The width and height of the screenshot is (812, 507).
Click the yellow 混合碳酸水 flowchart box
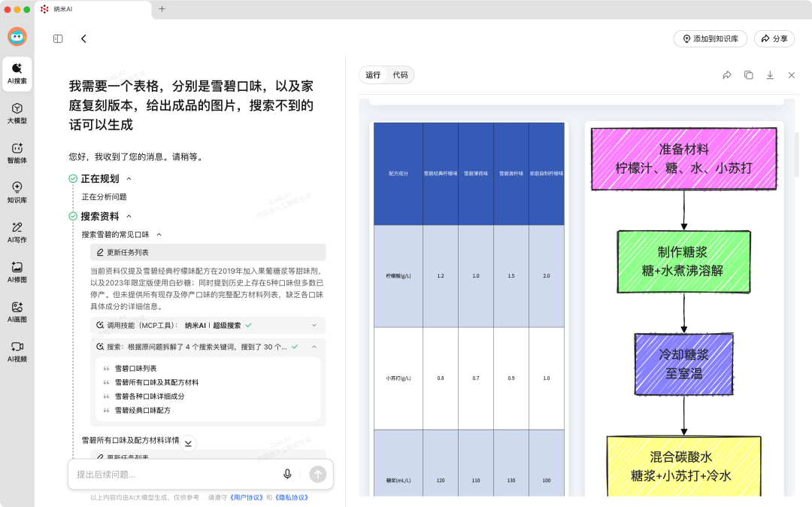pyautogui.click(x=683, y=466)
